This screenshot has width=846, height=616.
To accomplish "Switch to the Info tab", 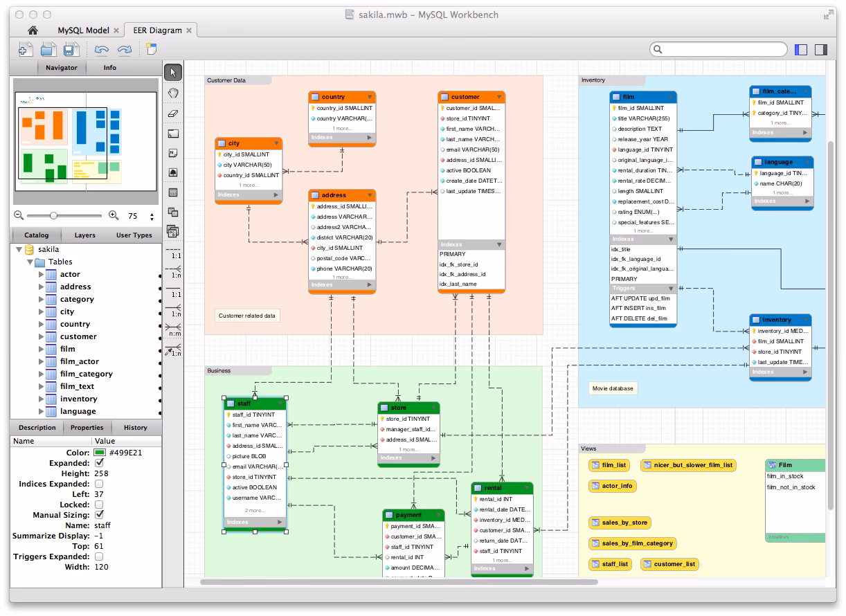I will click(110, 68).
